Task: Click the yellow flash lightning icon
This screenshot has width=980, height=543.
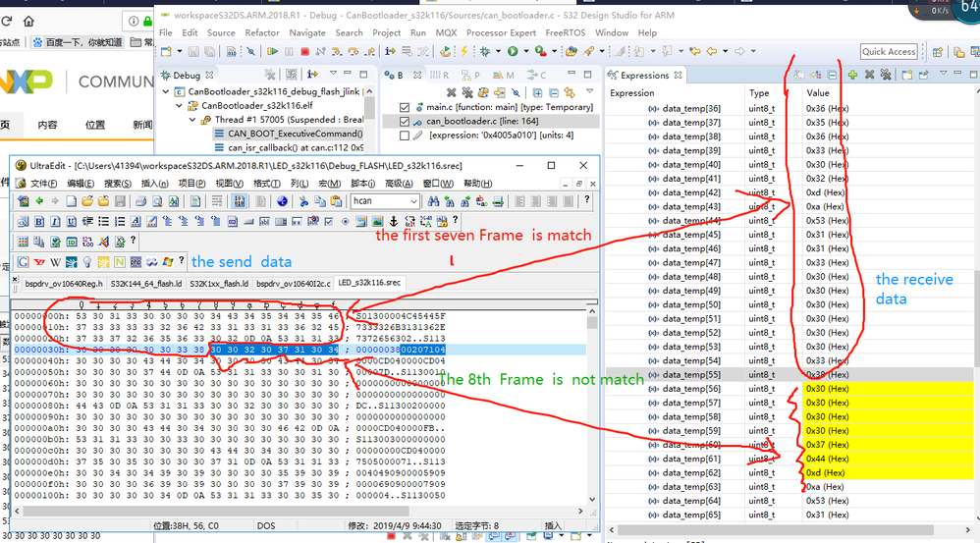Action: coord(463,51)
